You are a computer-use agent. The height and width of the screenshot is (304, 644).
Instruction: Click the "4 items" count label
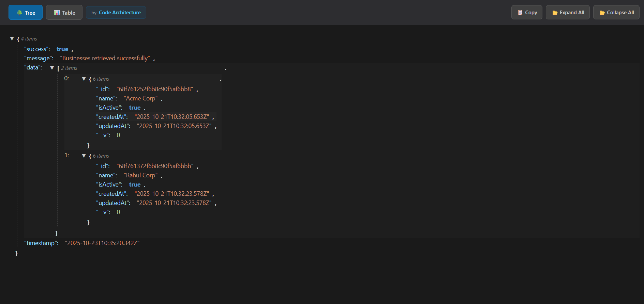[x=29, y=39]
